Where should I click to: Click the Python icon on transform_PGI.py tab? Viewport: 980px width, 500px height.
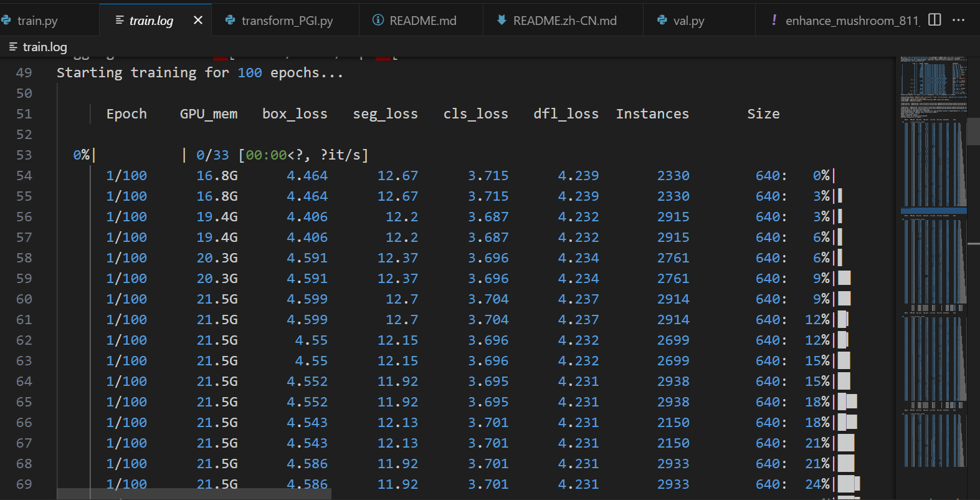coord(230,21)
